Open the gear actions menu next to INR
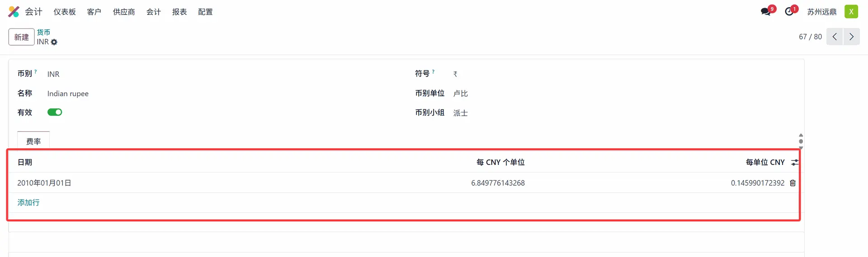This screenshot has height=257, width=868. 54,42
